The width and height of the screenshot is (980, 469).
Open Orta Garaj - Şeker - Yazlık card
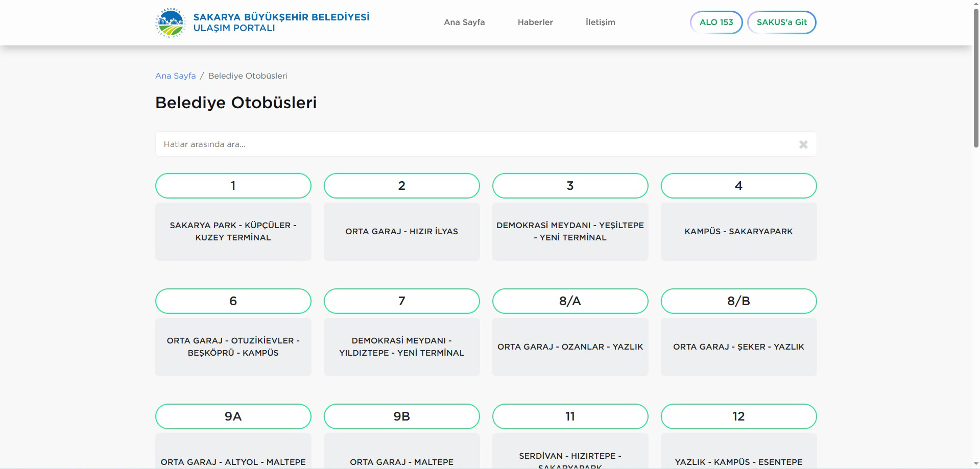738,347
